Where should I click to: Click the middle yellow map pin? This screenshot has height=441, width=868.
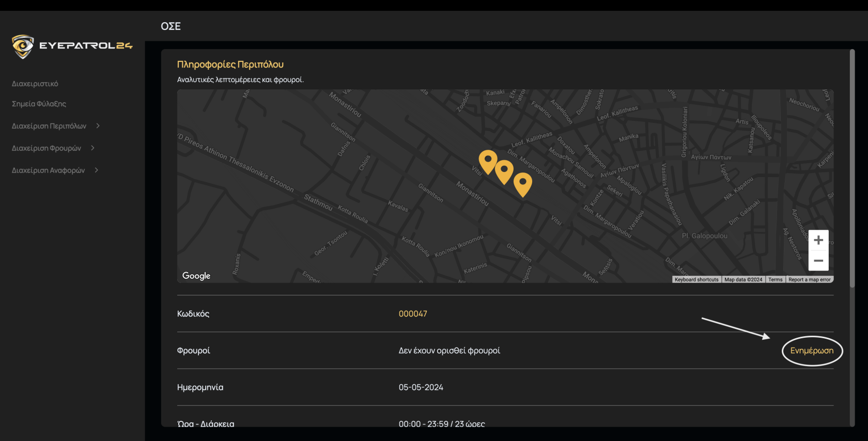[504, 170]
